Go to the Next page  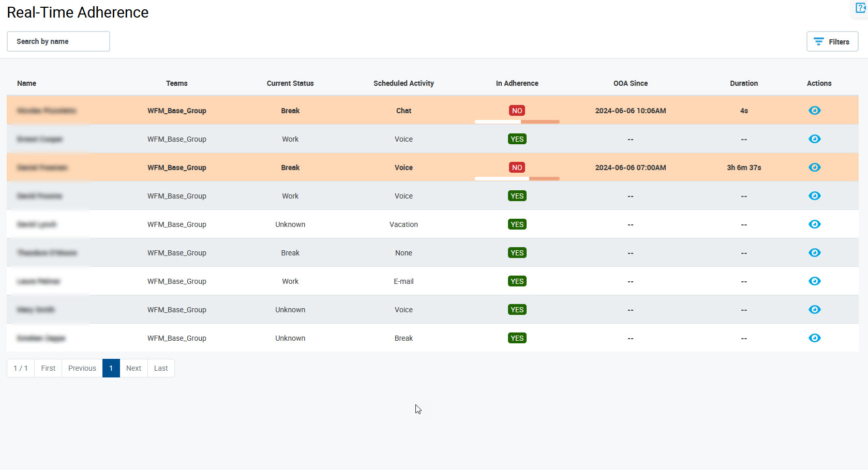133,368
